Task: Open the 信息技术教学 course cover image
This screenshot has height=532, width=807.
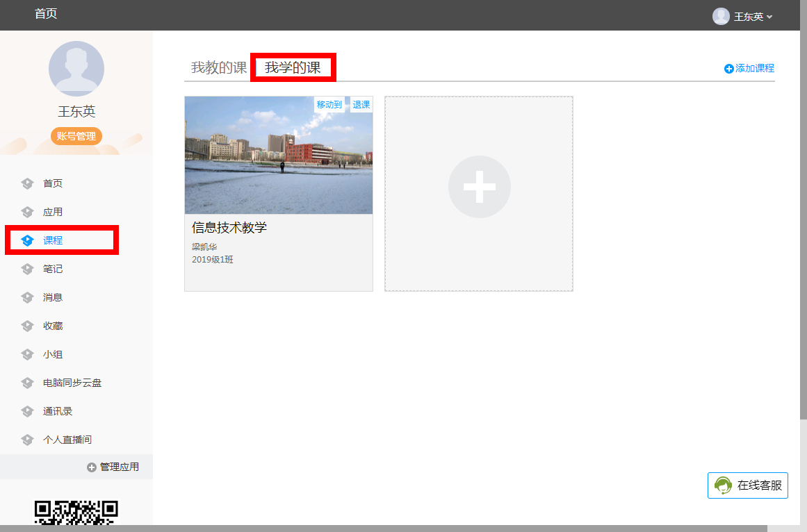Action: [279, 155]
